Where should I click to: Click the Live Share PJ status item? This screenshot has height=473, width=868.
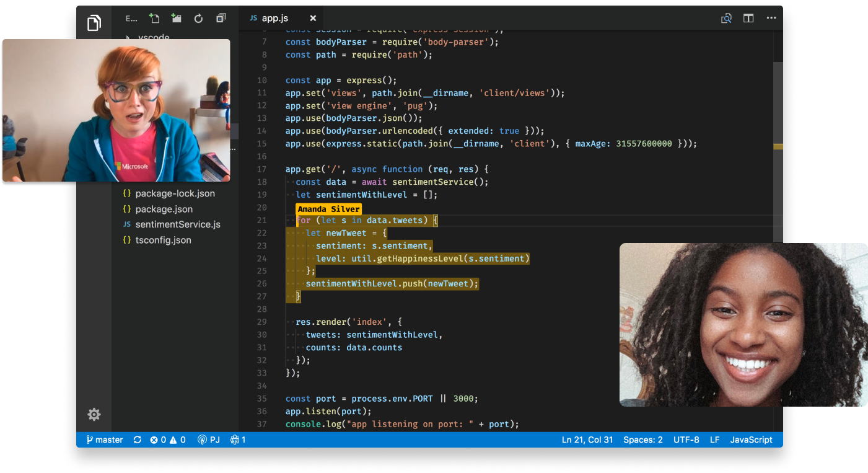click(209, 440)
